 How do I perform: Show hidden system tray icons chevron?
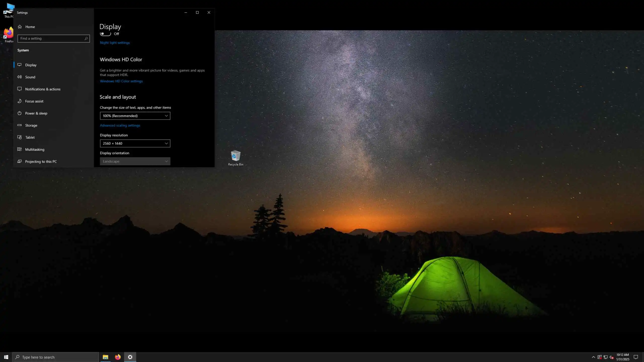593,357
